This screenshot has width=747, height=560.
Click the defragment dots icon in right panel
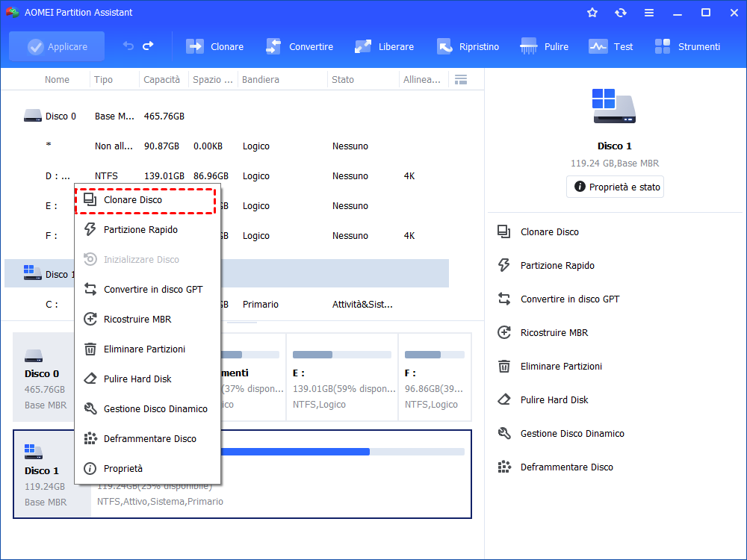pos(504,467)
